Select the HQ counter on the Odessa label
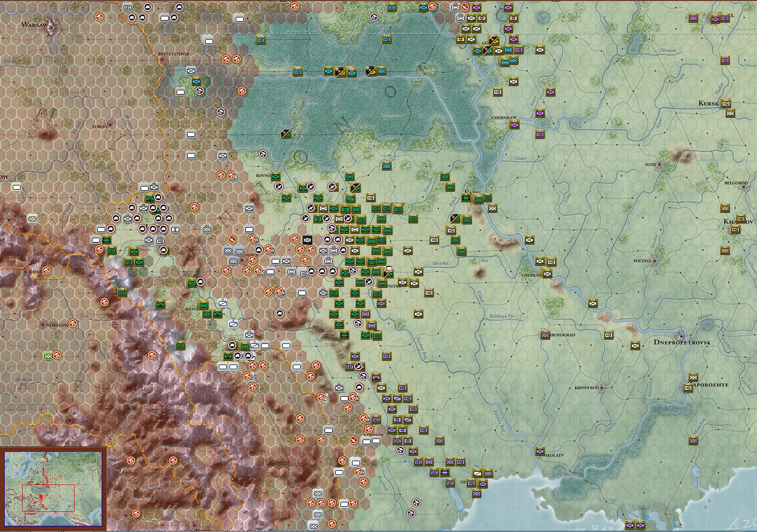757x532 pixels. click(x=471, y=483)
